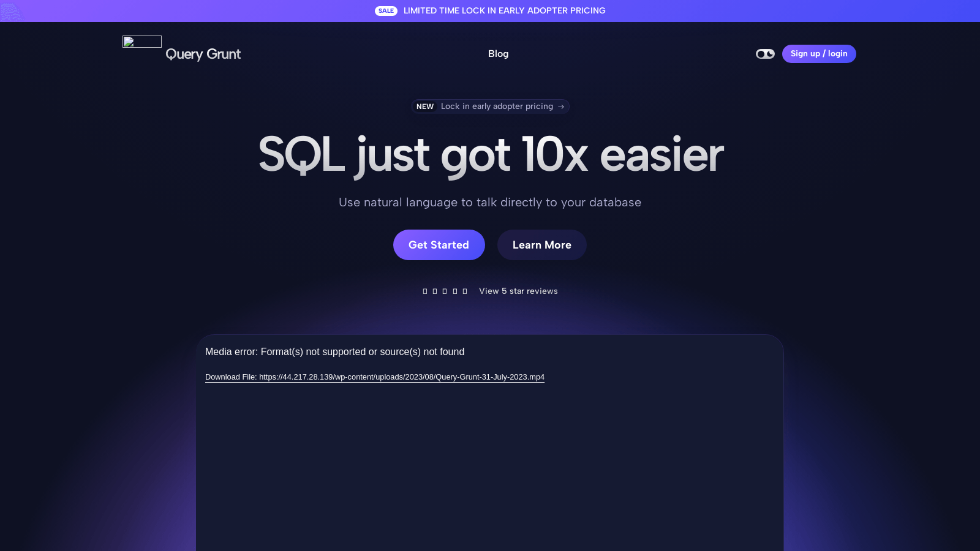Open View 5 star reviews link
This screenshot has height=551, width=980.
(518, 291)
